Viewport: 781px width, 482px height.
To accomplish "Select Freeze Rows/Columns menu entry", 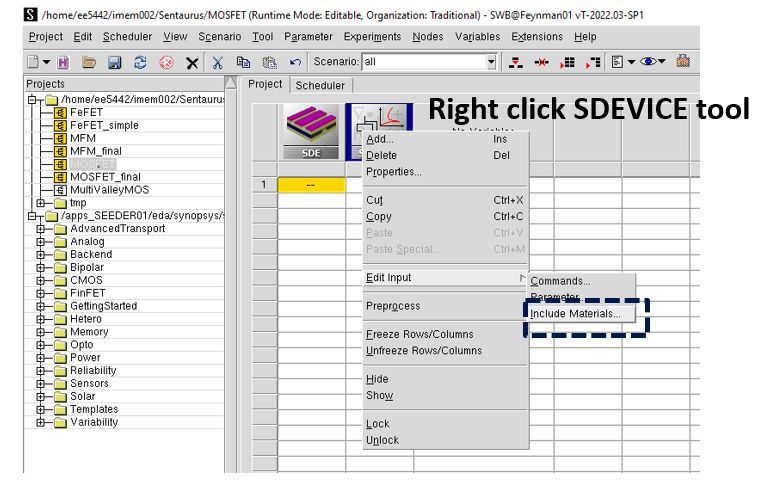I will click(419, 334).
